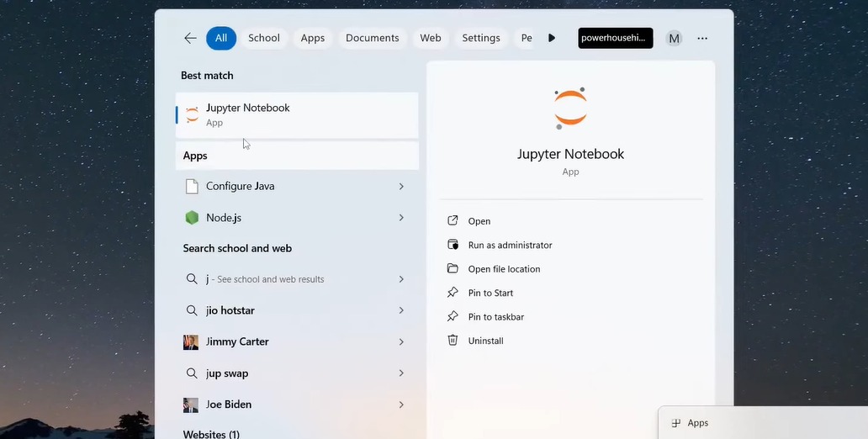Image resolution: width=868 pixels, height=439 pixels.
Task: Open 'j - See school and web results'
Action: pos(297,279)
